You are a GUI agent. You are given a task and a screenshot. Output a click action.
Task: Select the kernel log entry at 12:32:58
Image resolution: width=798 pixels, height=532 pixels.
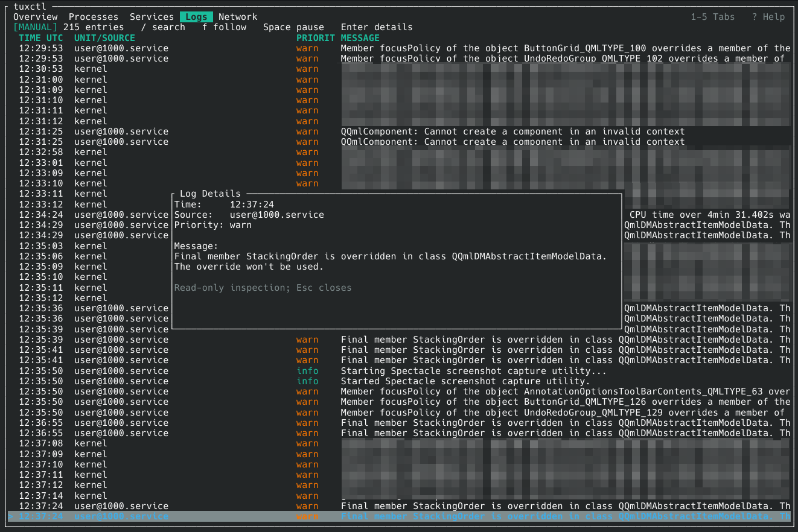pos(399,152)
